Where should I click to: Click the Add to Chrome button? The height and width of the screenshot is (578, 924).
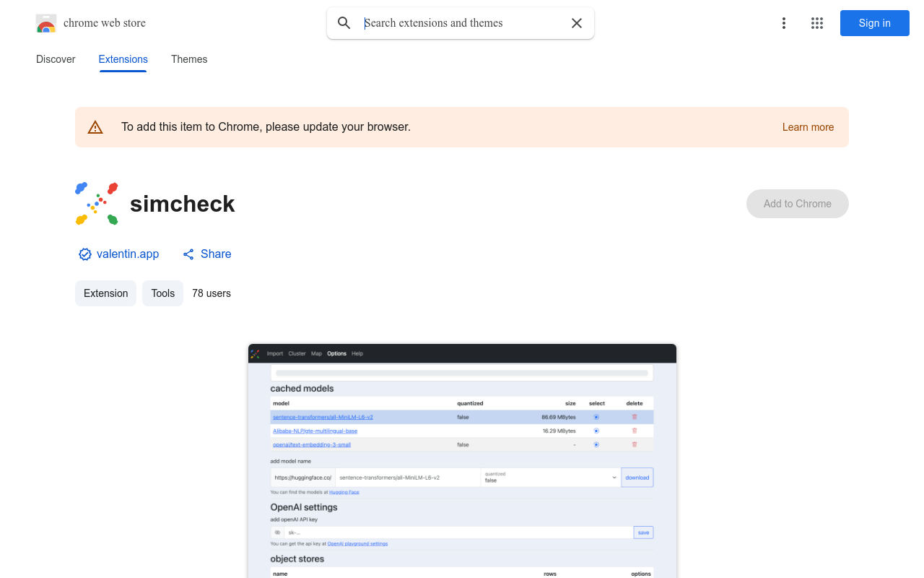point(797,204)
